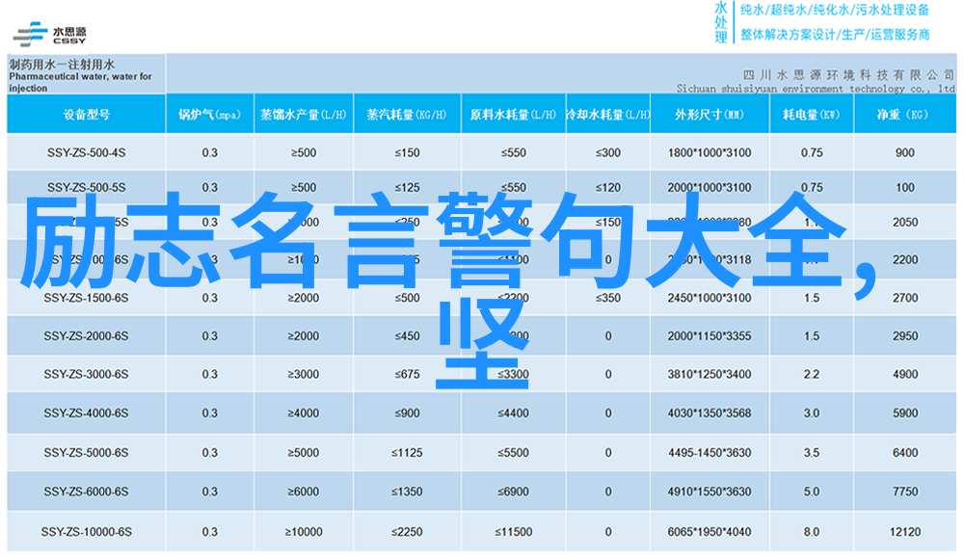This screenshot has width=964, height=560.
Task: Select the 设备型号 column header
Action: pyautogui.click(x=86, y=114)
